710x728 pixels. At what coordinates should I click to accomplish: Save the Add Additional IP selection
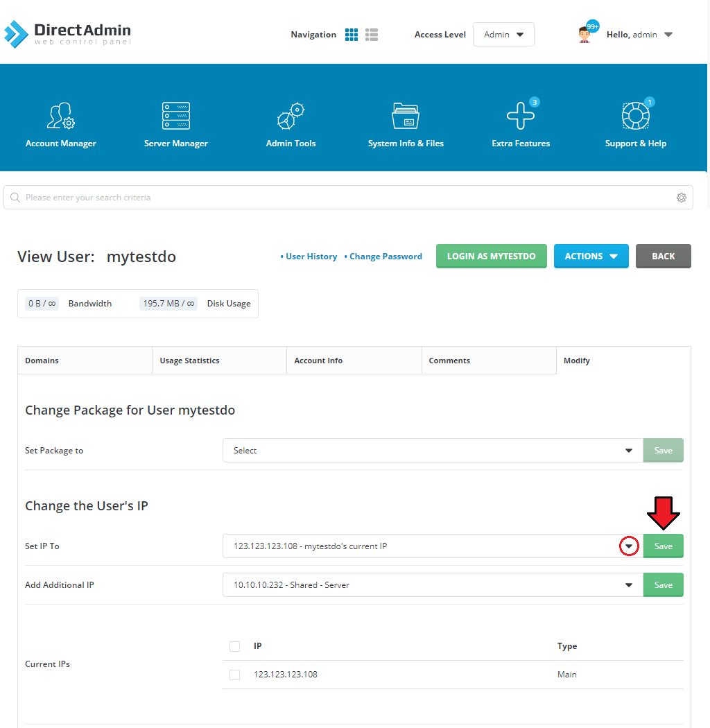click(663, 585)
